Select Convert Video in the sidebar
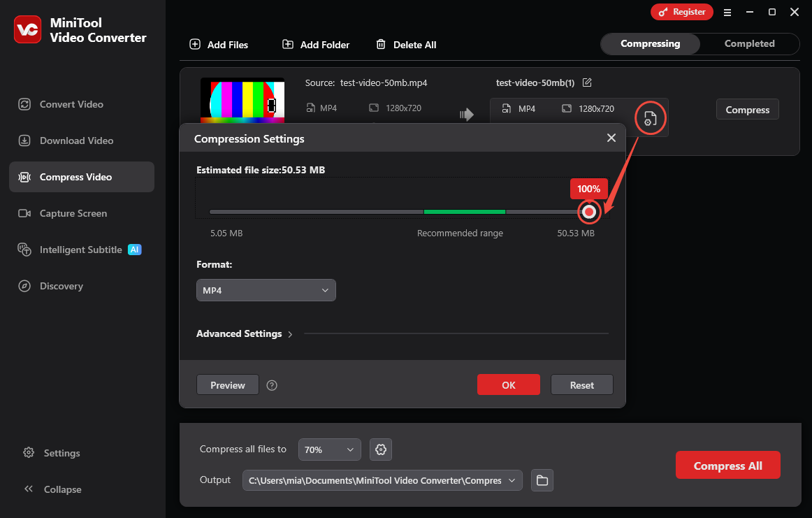 click(70, 103)
